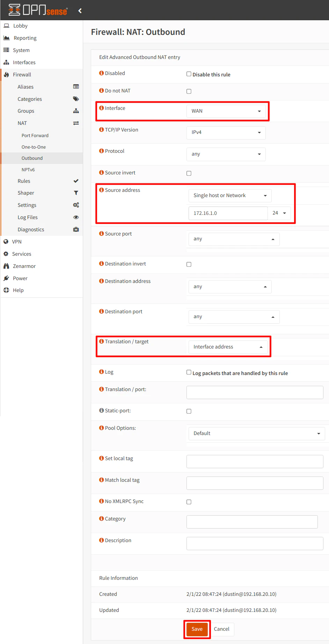Click source address field 172.16.1.0
329x644 pixels.
click(x=228, y=213)
